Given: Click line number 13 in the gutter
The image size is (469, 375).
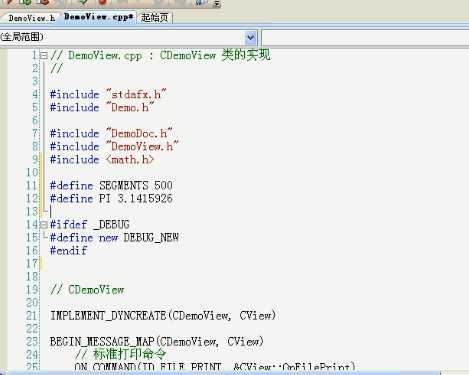Looking at the screenshot, I should (32, 212).
